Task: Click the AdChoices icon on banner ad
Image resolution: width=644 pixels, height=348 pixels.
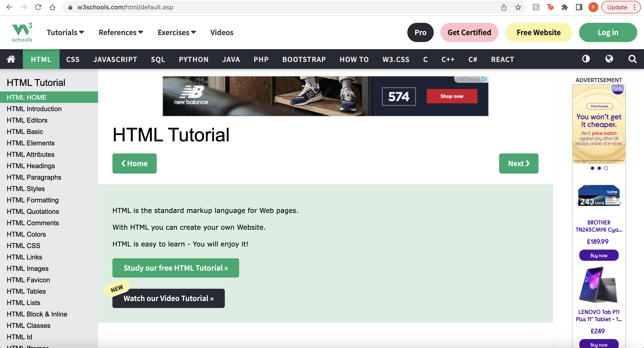Action: pyautogui.click(x=484, y=79)
